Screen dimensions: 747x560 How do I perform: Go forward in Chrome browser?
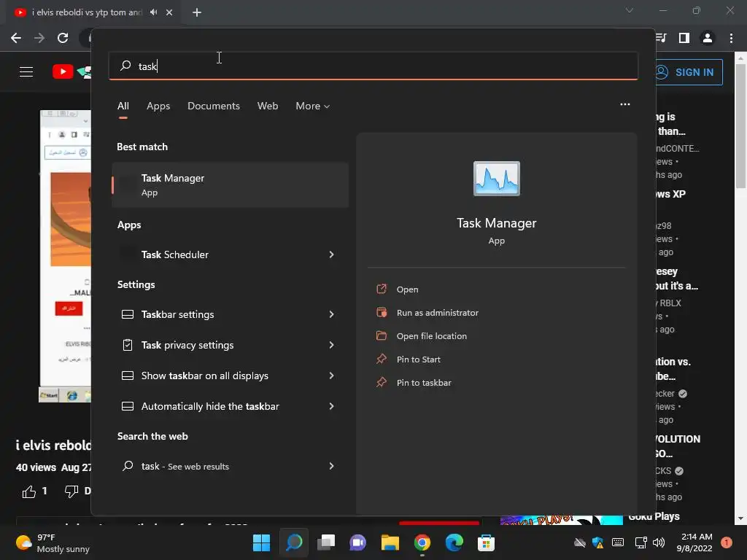(39, 38)
